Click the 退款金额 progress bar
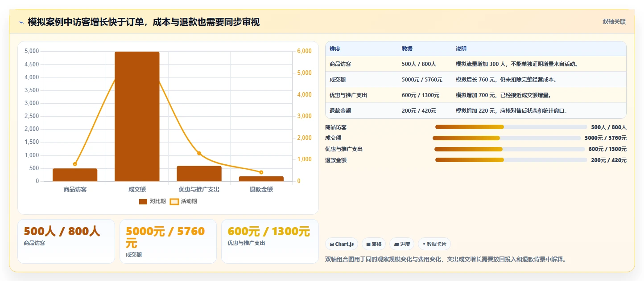The image size is (644, 281). click(x=511, y=160)
